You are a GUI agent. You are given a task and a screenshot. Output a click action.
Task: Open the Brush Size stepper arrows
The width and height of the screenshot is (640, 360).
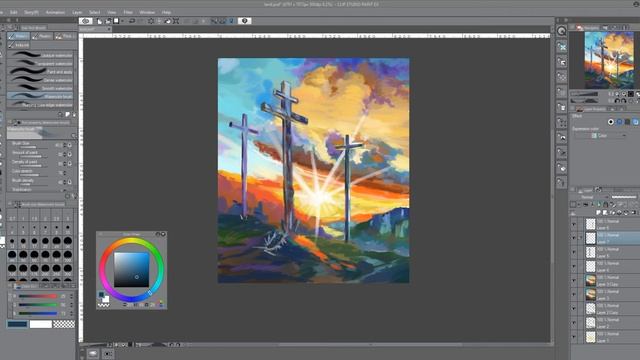64,145
